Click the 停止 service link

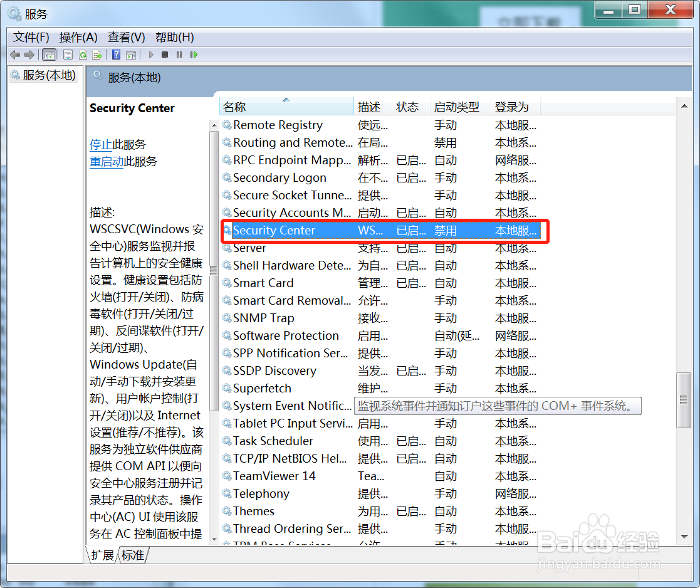(101, 144)
